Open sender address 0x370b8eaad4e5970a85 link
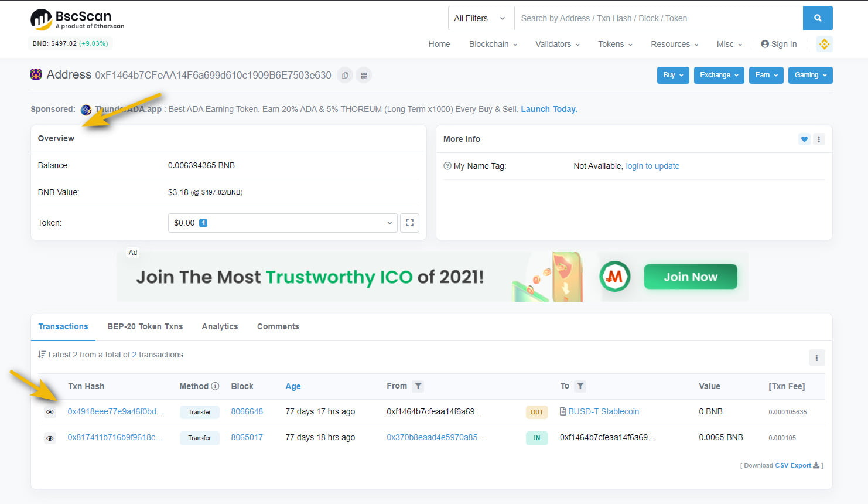Viewport: 868px width, 504px height. tap(436, 437)
